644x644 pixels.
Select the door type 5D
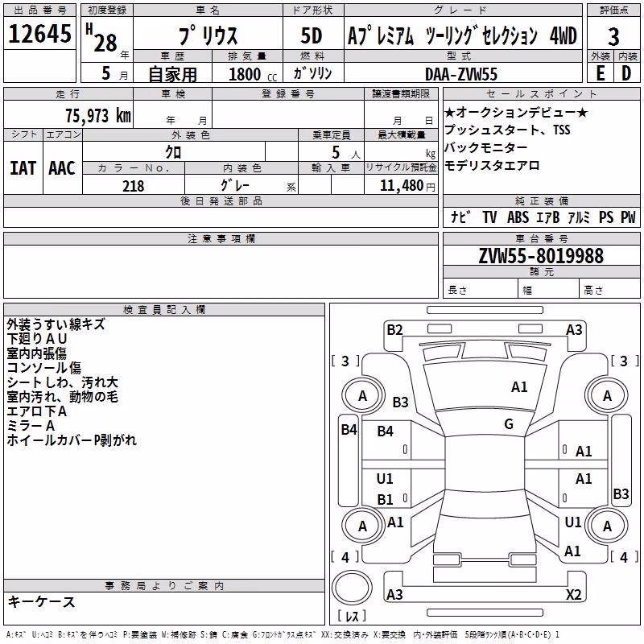312,35
